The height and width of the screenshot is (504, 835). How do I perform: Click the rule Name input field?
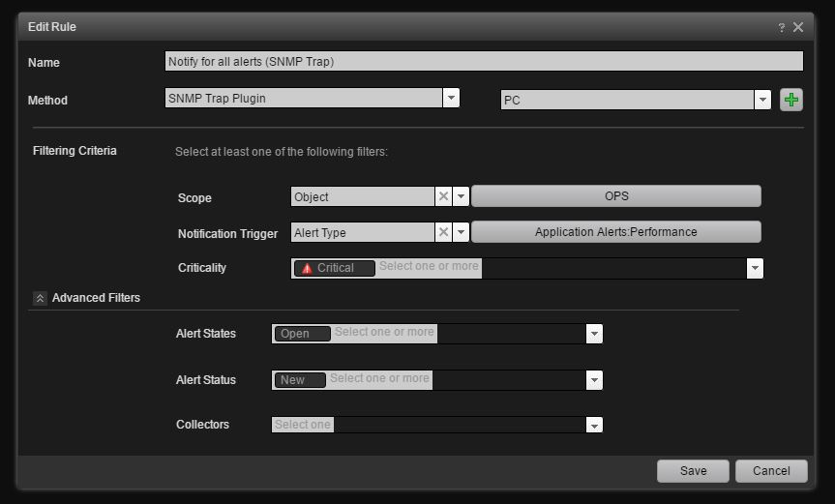[x=484, y=61]
